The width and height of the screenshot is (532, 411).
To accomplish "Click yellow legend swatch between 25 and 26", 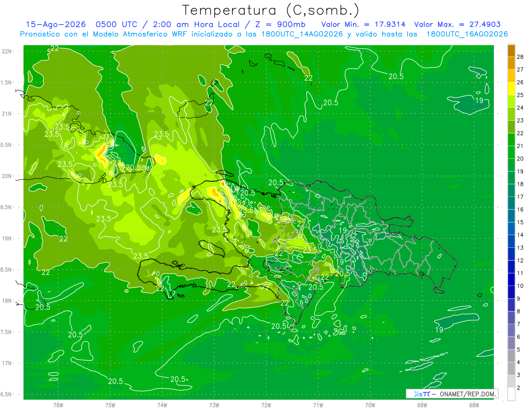I will 511,89.
